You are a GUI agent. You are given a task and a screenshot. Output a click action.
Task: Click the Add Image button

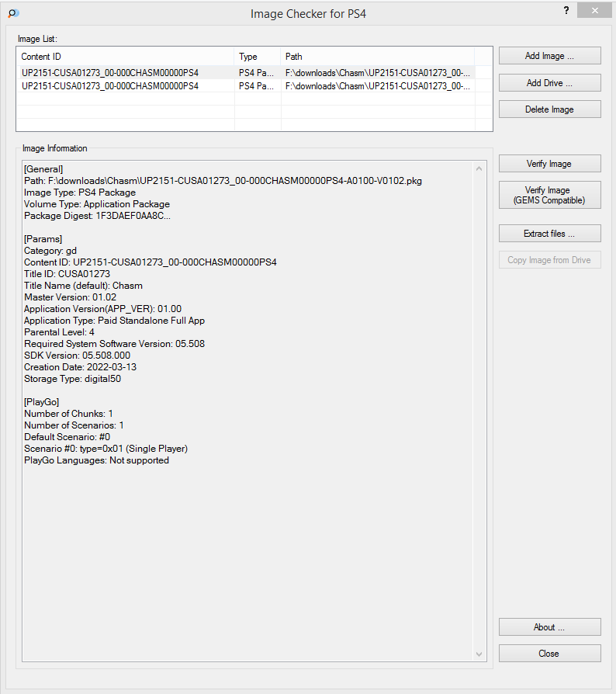click(550, 56)
